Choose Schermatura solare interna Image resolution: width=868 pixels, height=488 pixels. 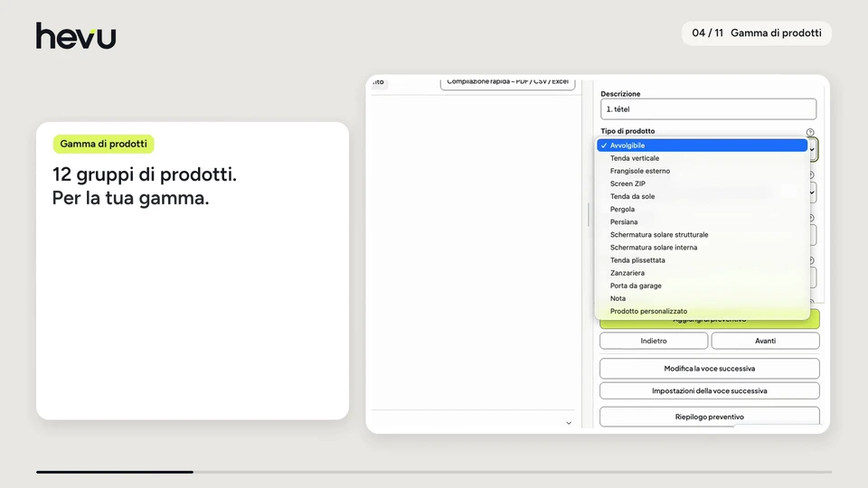click(702, 248)
